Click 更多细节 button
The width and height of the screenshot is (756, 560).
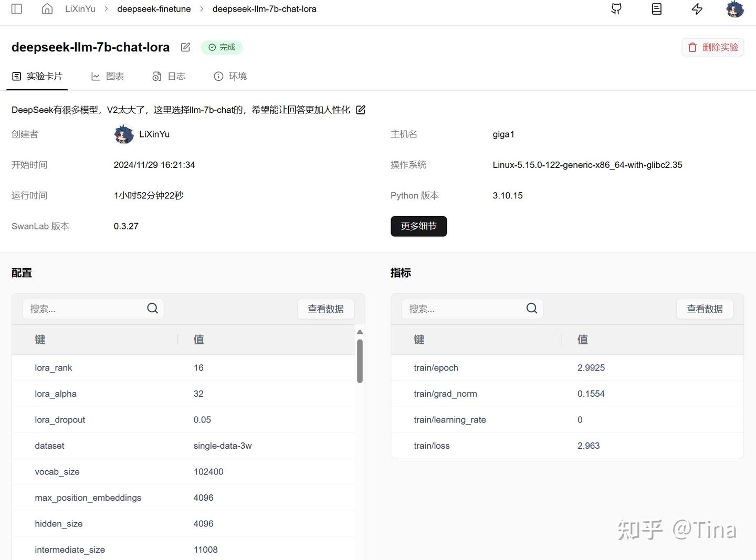click(x=418, y=226)
